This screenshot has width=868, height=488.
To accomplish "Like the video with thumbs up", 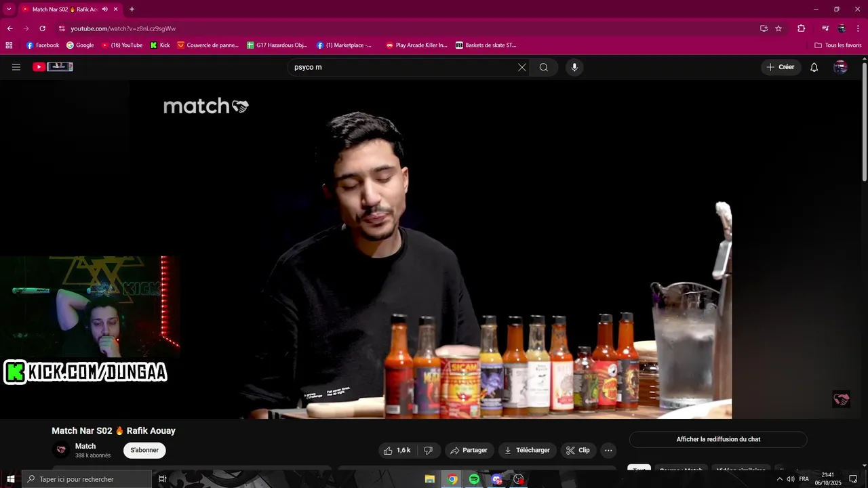I will pos(397,450).
